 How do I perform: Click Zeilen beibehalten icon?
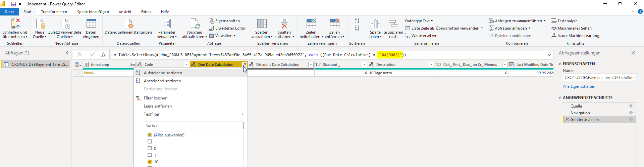click(311, 24)
